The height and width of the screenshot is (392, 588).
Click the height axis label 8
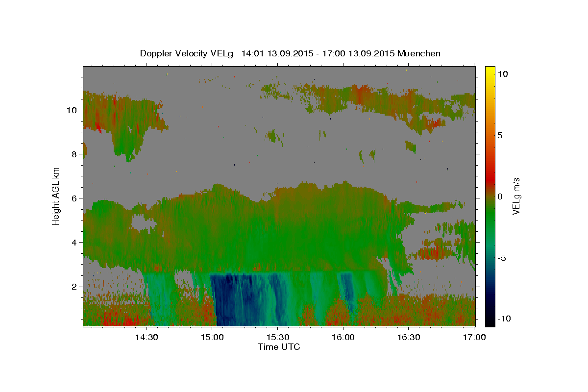(x=74, y=154)
